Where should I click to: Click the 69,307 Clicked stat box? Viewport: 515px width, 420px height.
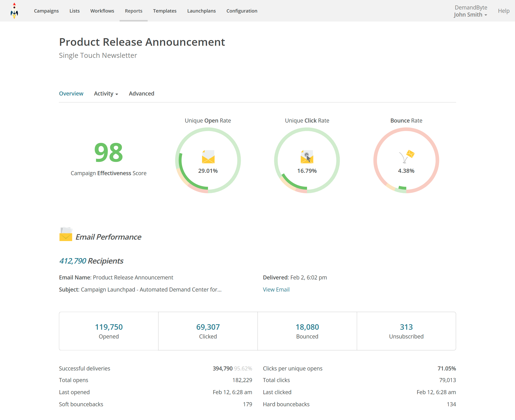208,331
